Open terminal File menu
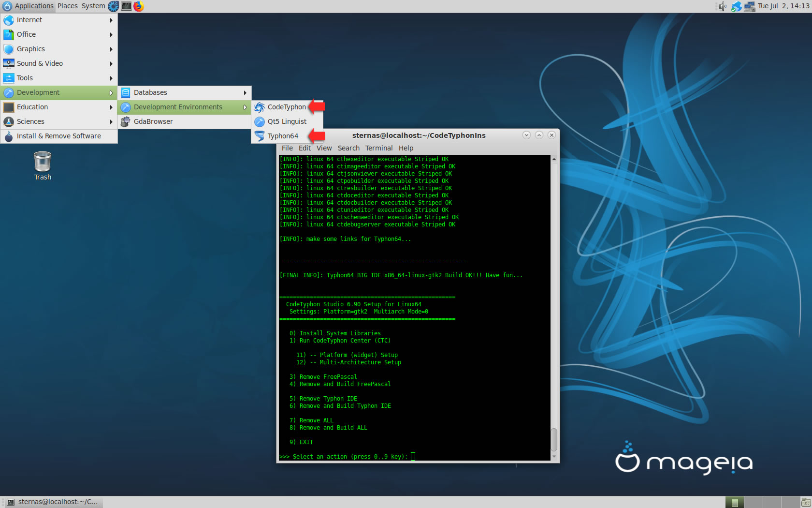This screenshot has width=812, height=508. point(287,148)
